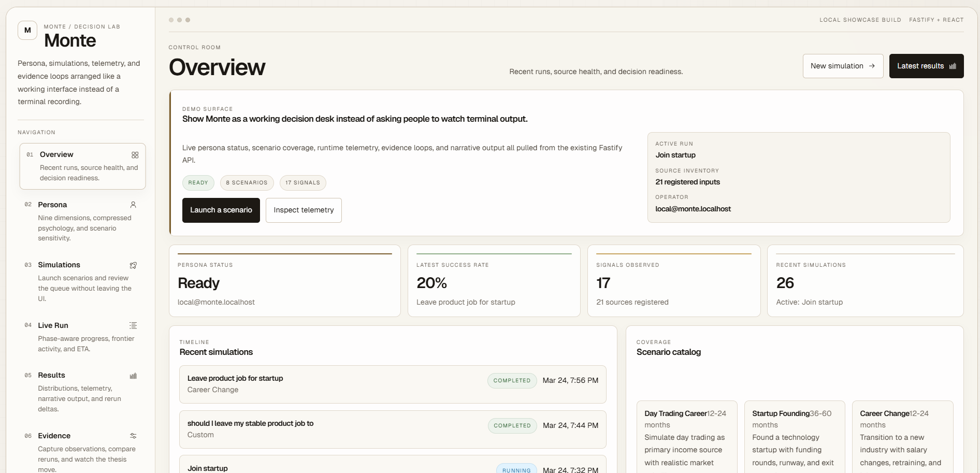
Task: Click the Live Run list icon
Action: [133, 325]
